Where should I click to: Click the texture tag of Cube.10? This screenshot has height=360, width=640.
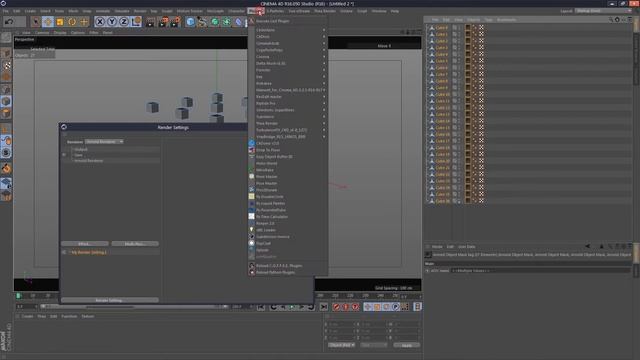(468, 94)
